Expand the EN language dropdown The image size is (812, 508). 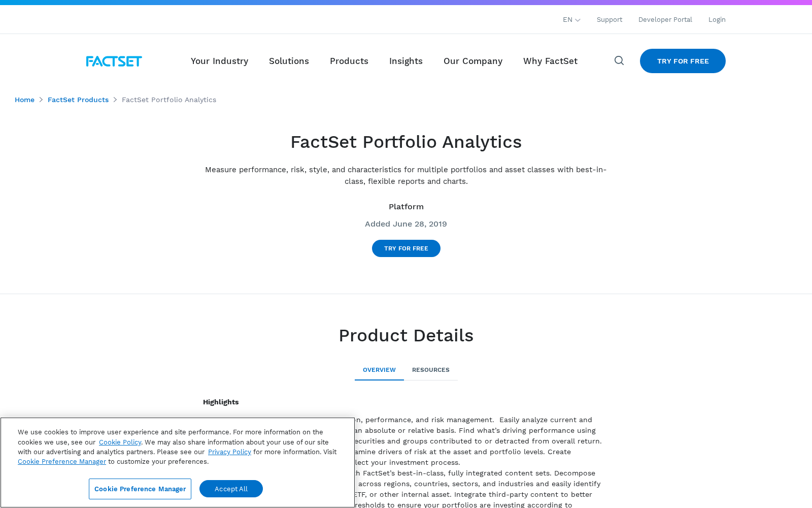(x=571, y=20)
